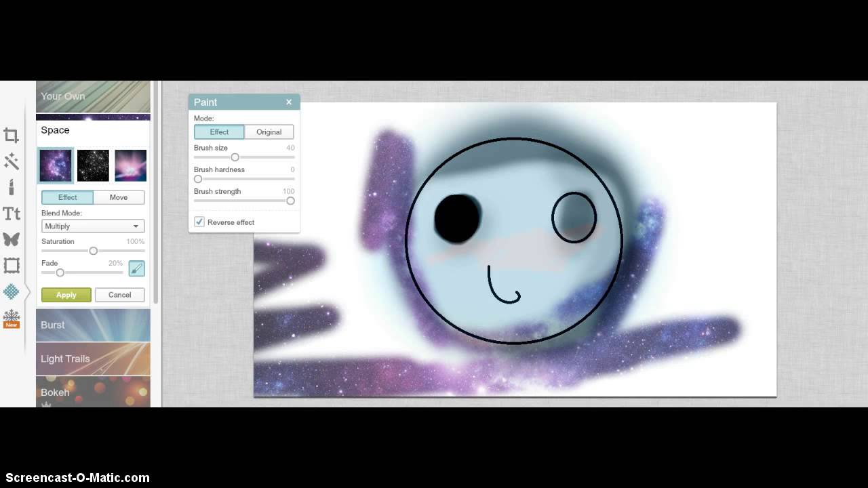Open the snowflake seasonal tab marked New

click(12, 319)
